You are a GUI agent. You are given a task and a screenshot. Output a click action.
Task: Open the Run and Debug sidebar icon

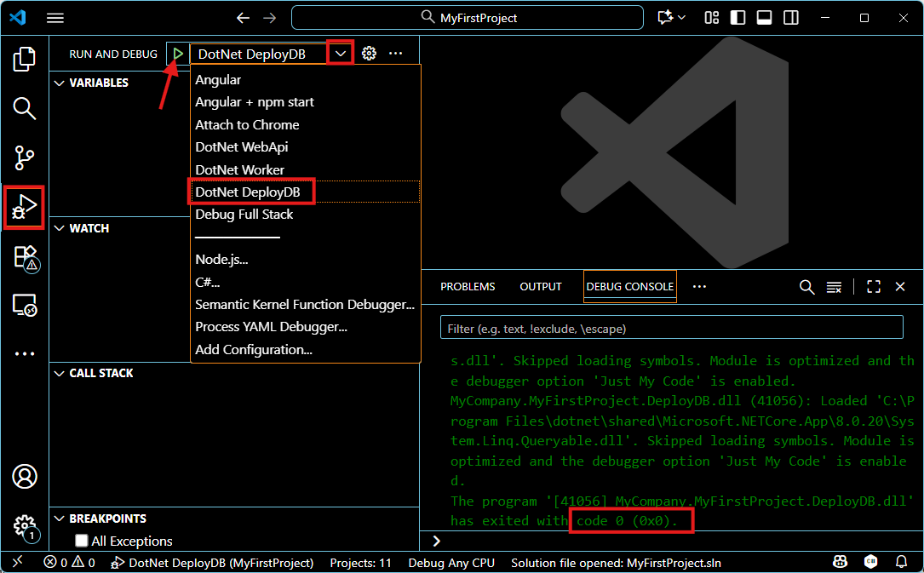(24, 207)
